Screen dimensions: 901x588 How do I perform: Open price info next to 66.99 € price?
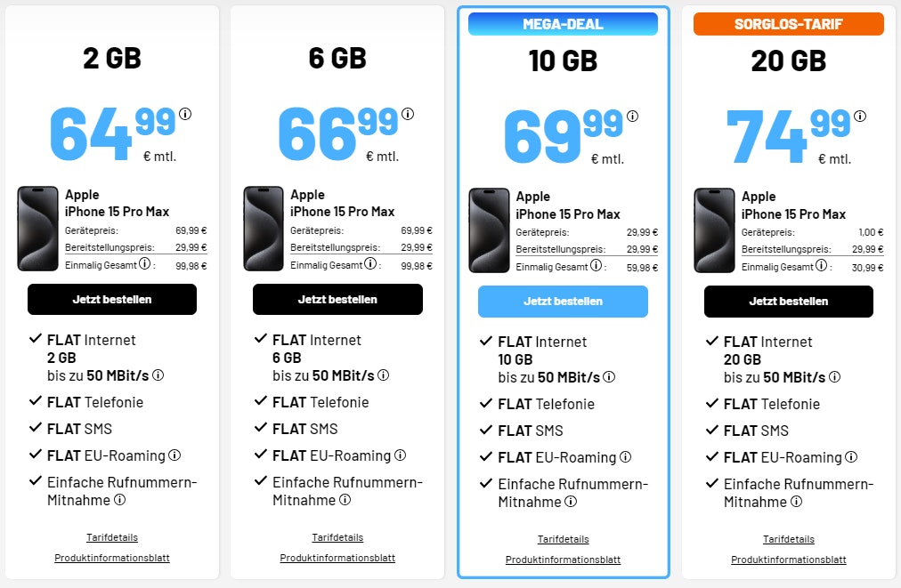pos(408,113)
